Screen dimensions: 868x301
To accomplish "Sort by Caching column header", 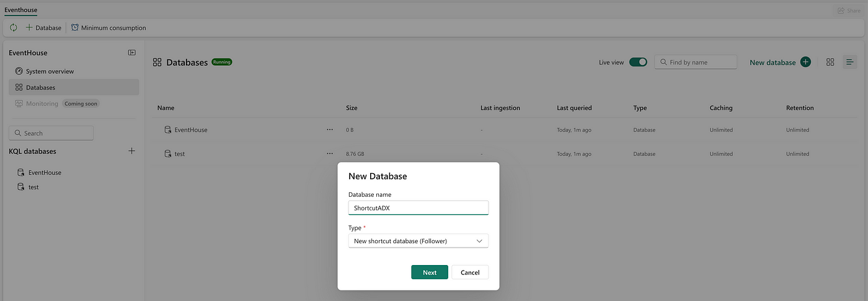I will pyautogui.click(x=721, y=108).
